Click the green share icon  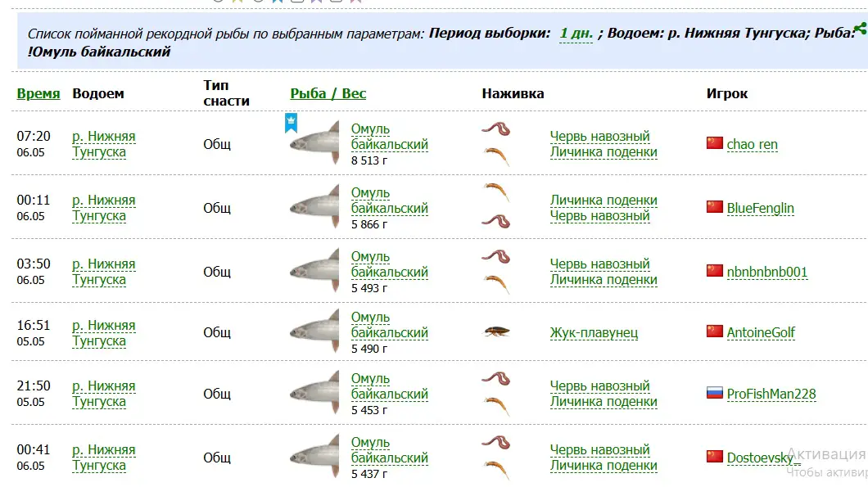point(861,28)
